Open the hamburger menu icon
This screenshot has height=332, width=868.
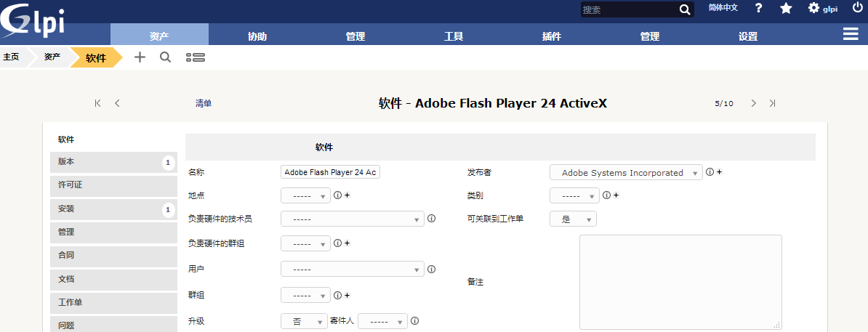pos(851,35)
